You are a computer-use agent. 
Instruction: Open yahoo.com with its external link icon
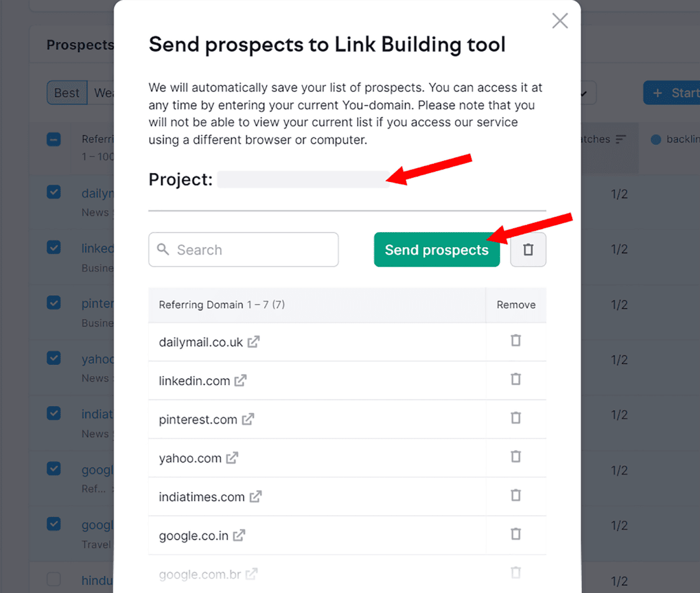(x=232, y=458)
